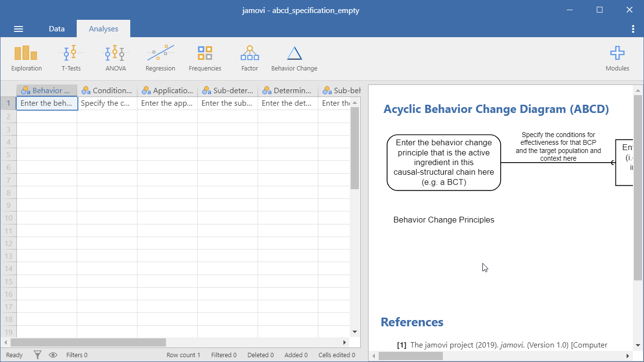Toggle filter visibility eye icon
The width and height of the screenshot is (644, 362).
[x=53, y=355]
